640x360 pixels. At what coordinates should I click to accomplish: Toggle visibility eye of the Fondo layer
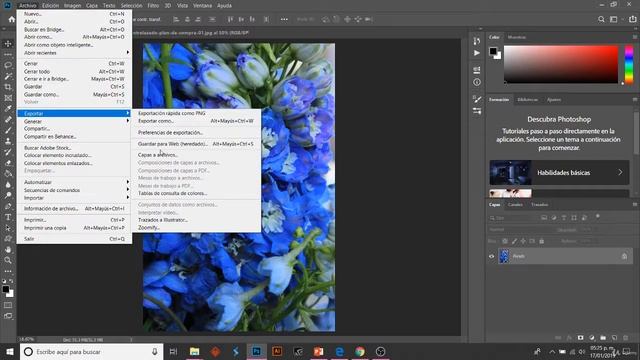(491, 256)
